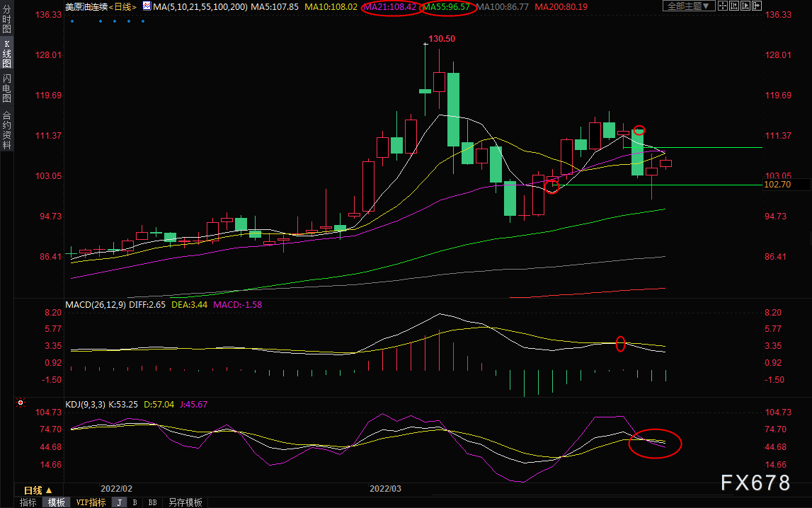This screenshot has width=812, height=508.
Task: Select the 指标 tab at bottom
Action: click(28, 502)
